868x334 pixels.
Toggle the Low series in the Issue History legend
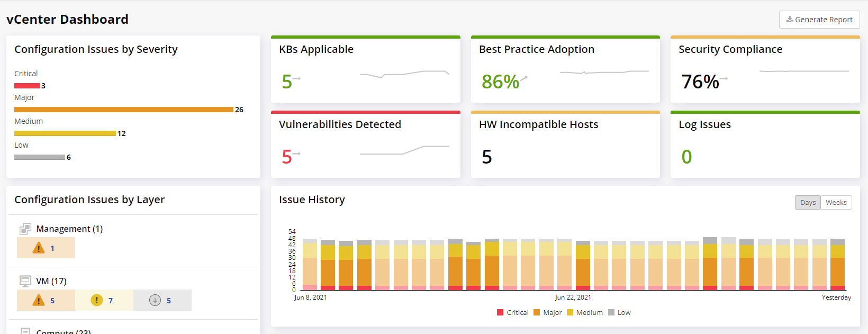tap(619, 312)
